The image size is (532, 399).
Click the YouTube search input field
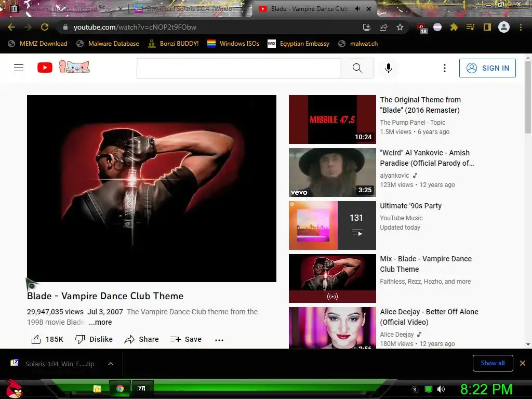[x=239, y=68]
